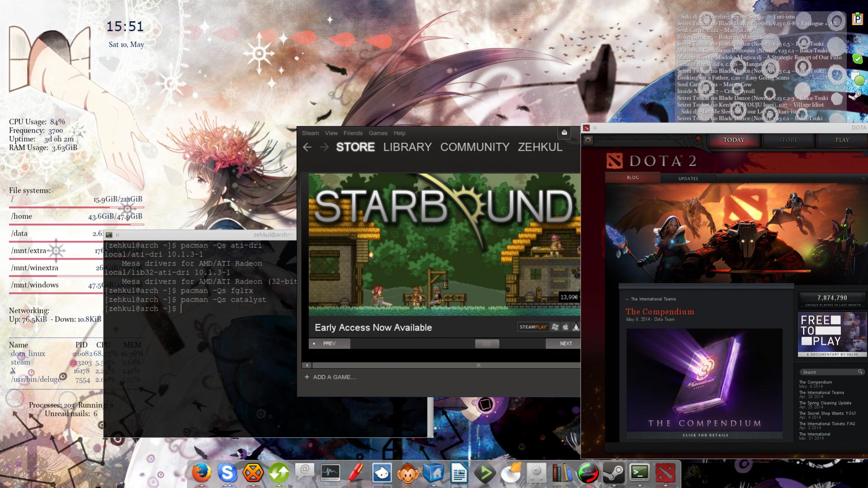Screen dimensions: 868x488
Task: Open The Secret Shop Wants YOU link
Action: (827, 413)
